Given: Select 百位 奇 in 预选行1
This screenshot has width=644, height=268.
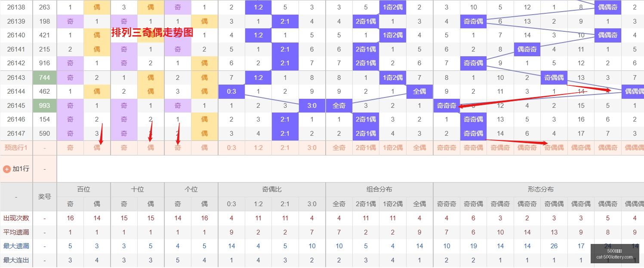Looking at the screenshot, I should click(x=70, y=148).
